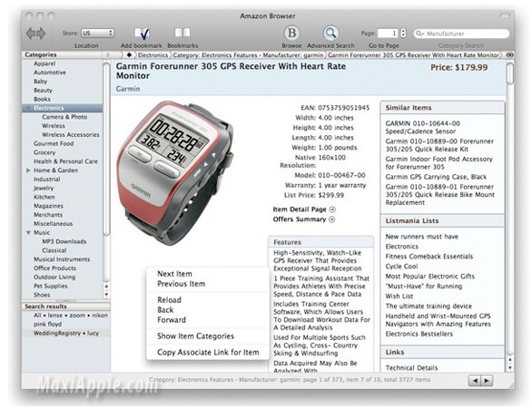Click categories list scroll down arrow

point(106,295)
